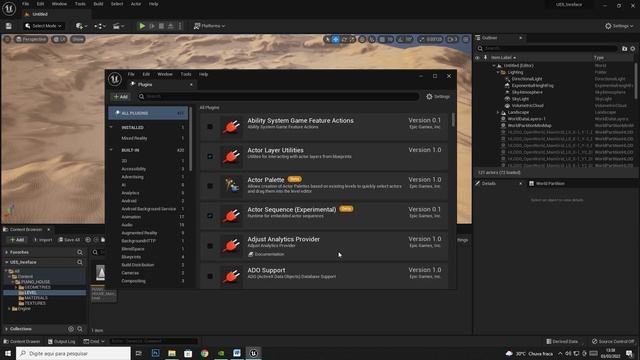Click the Eject button in toolbar

171,26
